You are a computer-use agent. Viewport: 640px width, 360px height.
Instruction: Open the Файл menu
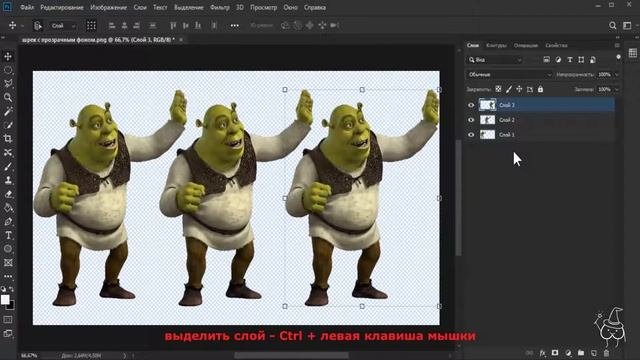27,7
